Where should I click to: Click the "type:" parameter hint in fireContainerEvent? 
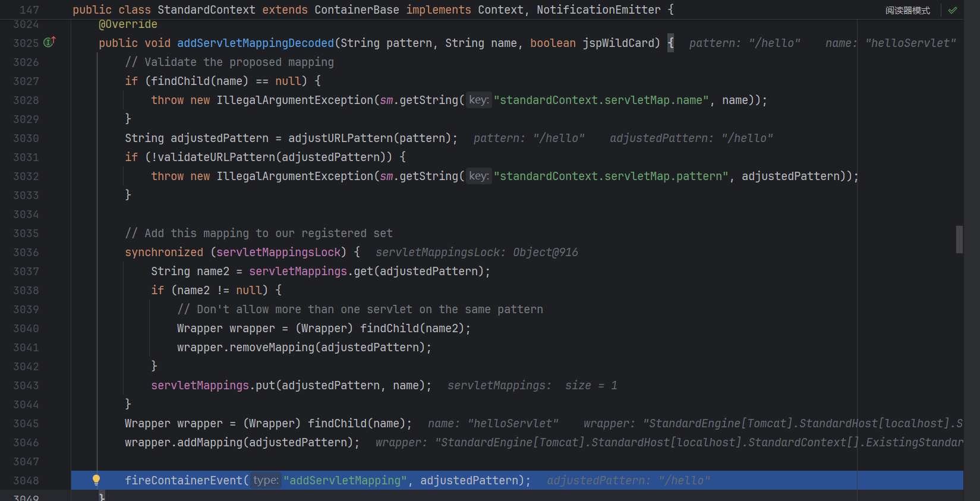(x=266, y=480)
